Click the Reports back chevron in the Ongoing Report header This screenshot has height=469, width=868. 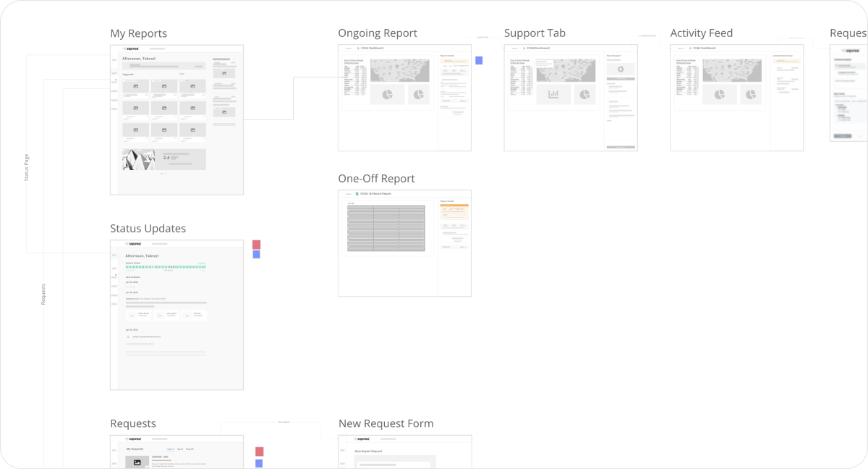pyautogui.click(x=349, y=48)
